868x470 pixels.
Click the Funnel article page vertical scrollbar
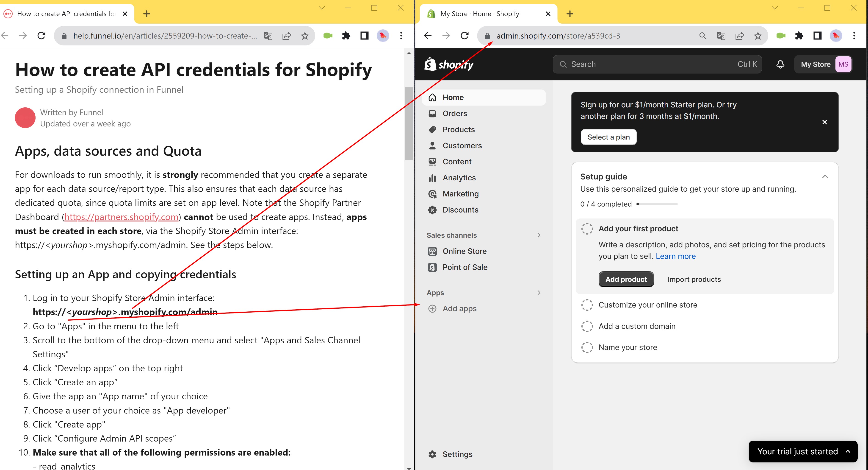pos(409,124)
